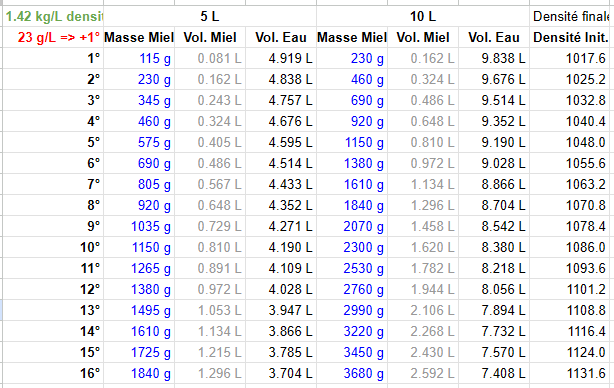Select 'Vol. Eau' header under 5 L
The width and height of the screenshot is (614, 388).
[281, 37]
